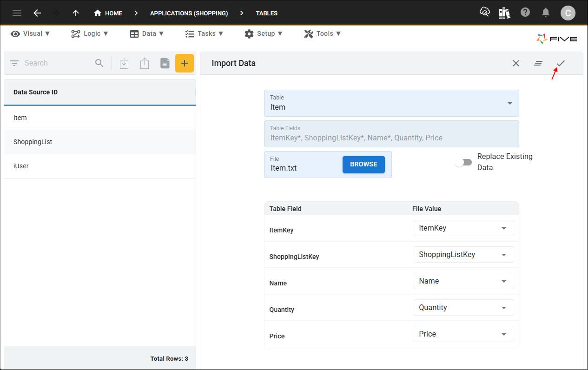Open the Logic menu
The width and height of the screenshot is (588, 370).
click(90, 33)
